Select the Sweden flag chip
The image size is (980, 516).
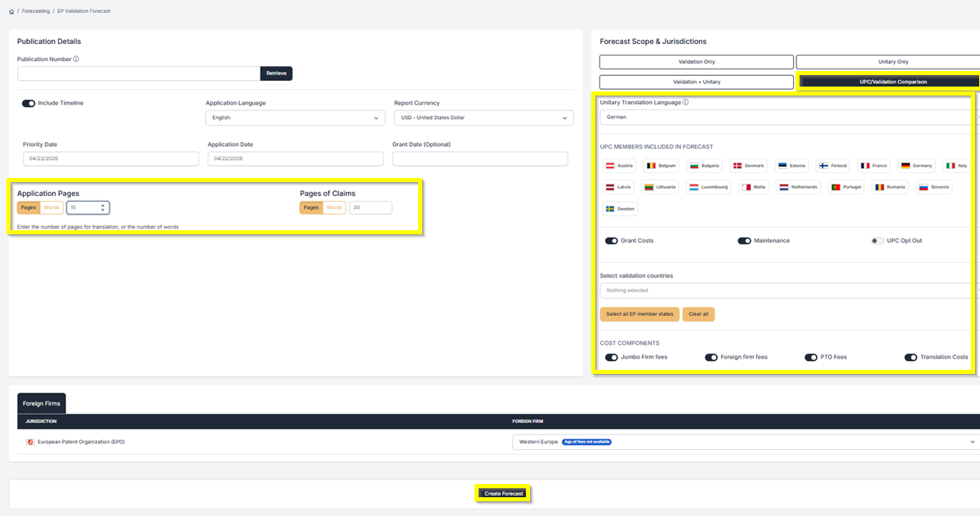pyautogui.click(x=621, y=209)
